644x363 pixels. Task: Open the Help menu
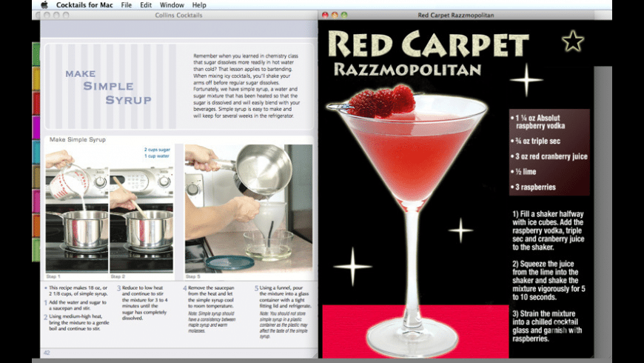(199, 5)
